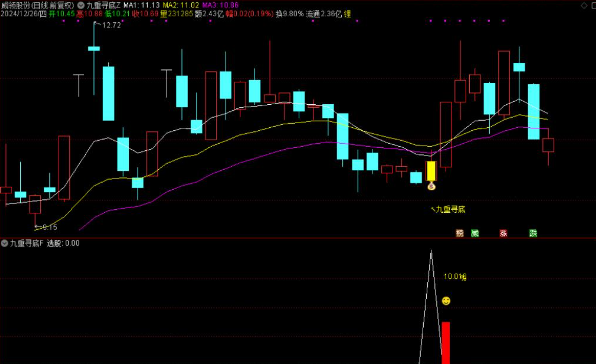Click the yellow 九重寻底 annotation text
Screen dimensions: 596x364
click(450, 209)
